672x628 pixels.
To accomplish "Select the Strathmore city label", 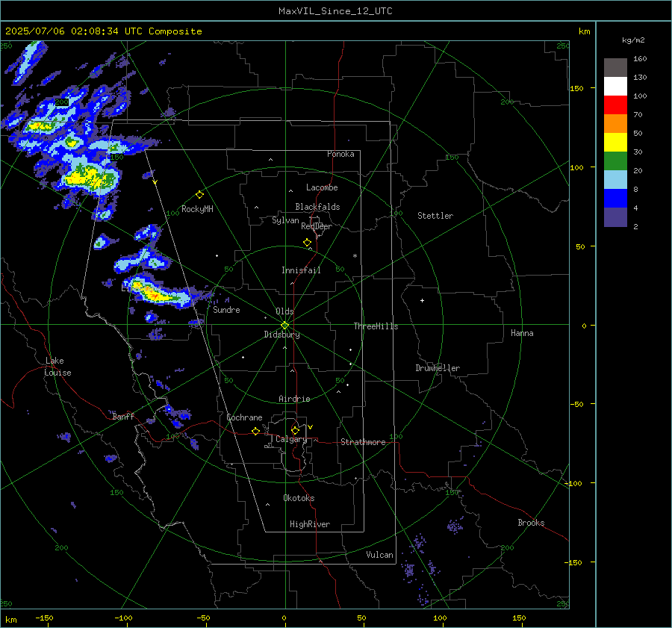I will (x=363, y=442).
